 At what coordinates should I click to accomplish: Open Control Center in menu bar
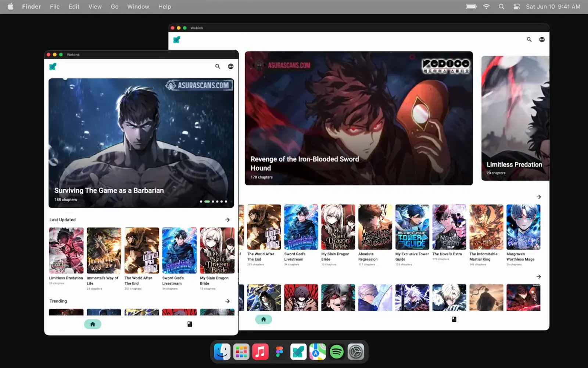pos(516,7)
